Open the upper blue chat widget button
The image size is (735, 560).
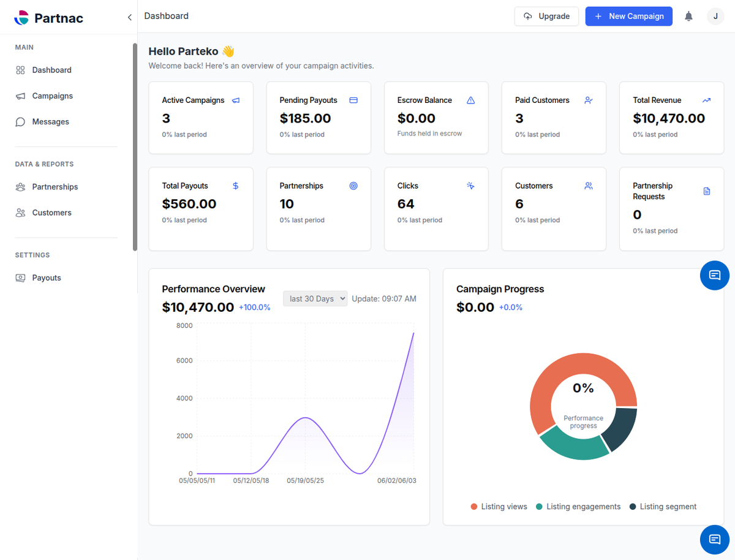coord(715,275)
